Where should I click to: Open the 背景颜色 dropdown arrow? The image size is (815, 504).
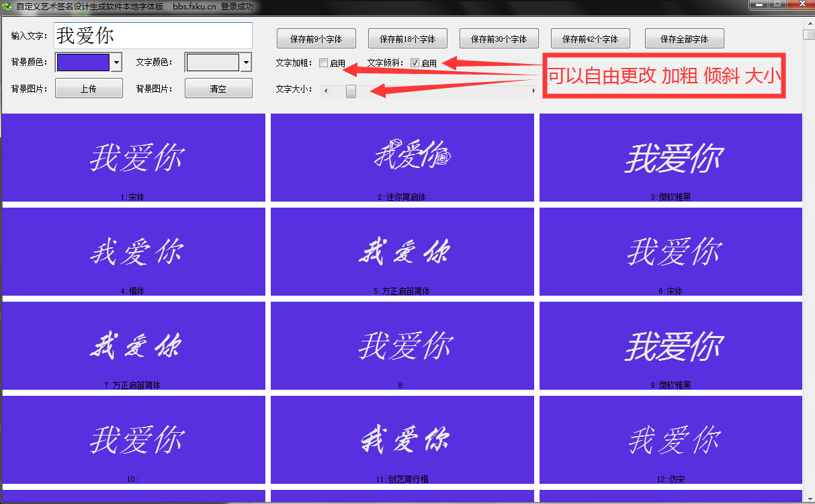point(116,62)
